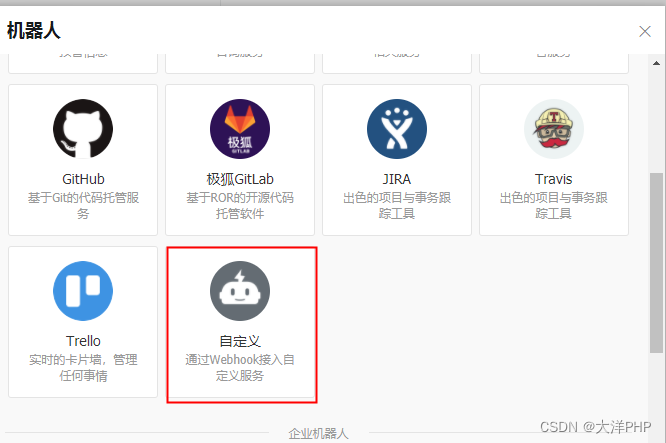Click description 基于ROR的开源代码托管软件

pyautogui.click(x=240, y=206)
